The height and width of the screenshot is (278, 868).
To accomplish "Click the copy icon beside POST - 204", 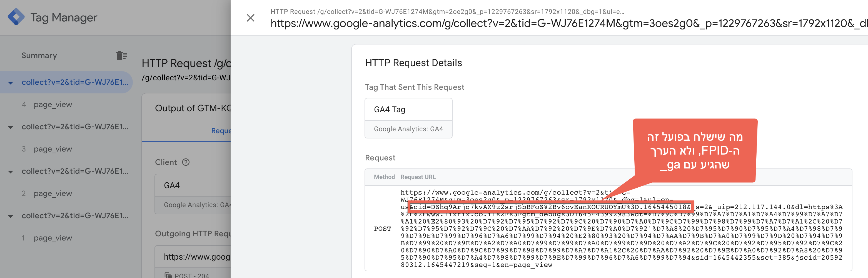I will click(168, 275).
